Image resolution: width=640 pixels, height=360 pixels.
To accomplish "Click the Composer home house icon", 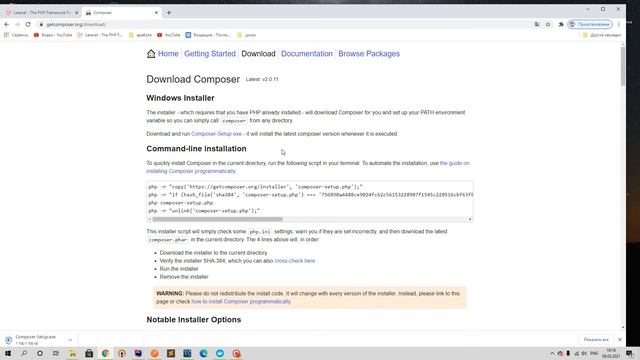I will [x=151, y=53].
